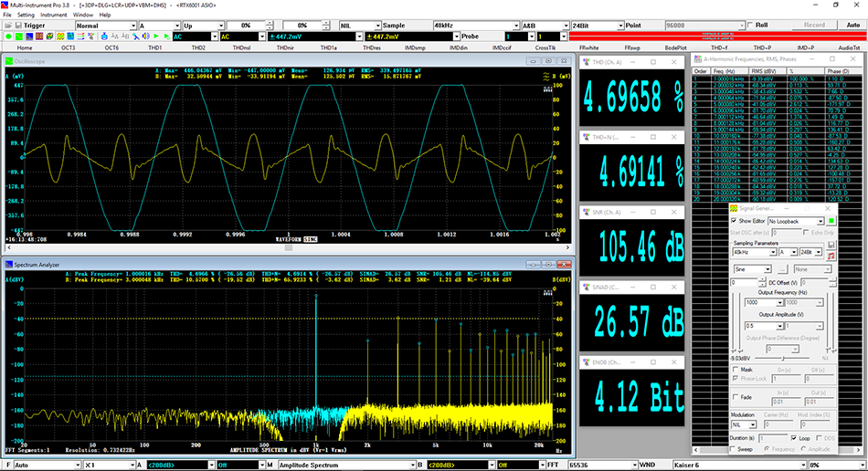Click the Output Amplitude 0.5 field

point(765,326)
